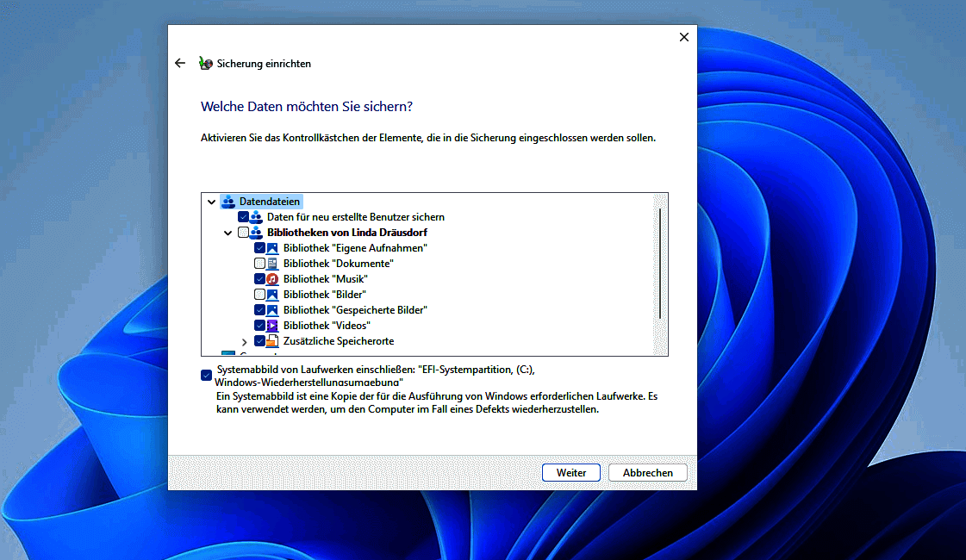The height and width of the screenshot is (560, 966).
Task: Check the Dokumente library checkbox
Action: [259, 264]
